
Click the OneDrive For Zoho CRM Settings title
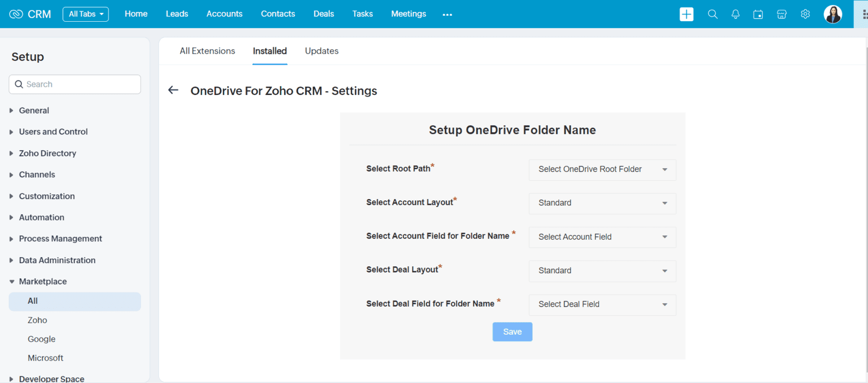pos(284,91)
